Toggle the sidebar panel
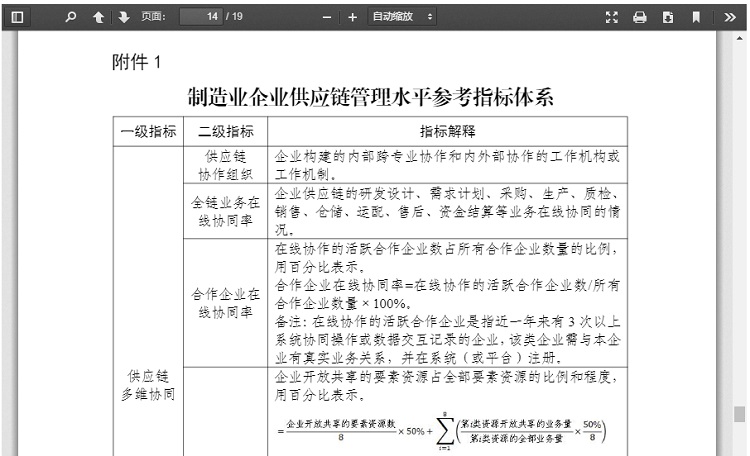750x456 pixels. (17, 17)
